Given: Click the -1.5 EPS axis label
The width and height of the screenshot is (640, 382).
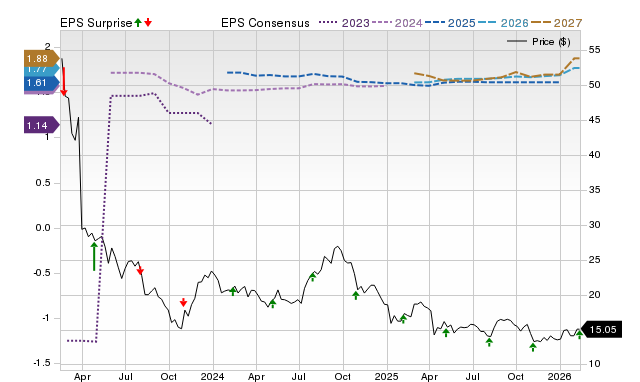Looking at the screenshot, I should coord(41,363).
